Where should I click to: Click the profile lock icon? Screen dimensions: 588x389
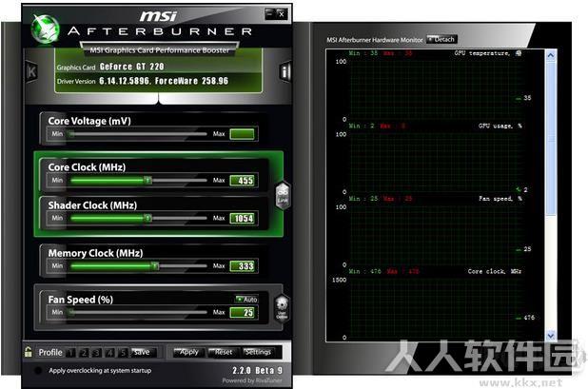point(29,352)
